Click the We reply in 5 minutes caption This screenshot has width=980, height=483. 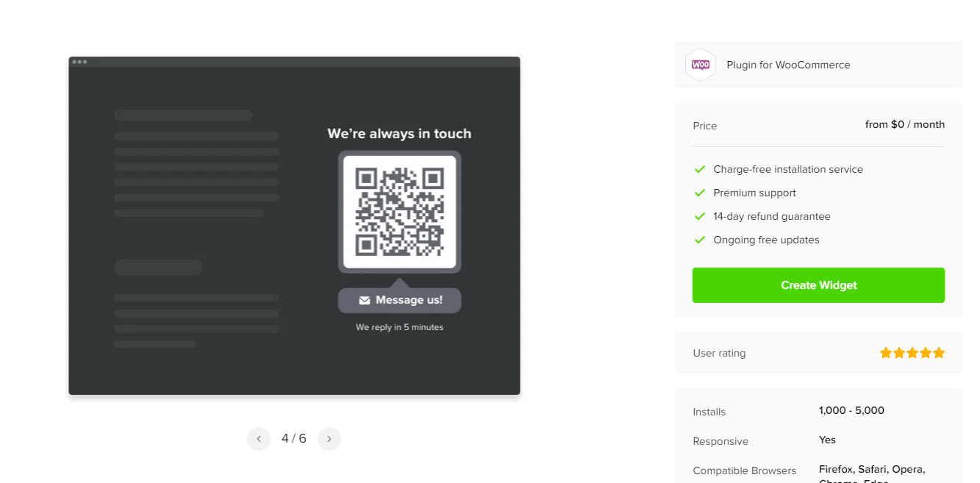(399, 327)
